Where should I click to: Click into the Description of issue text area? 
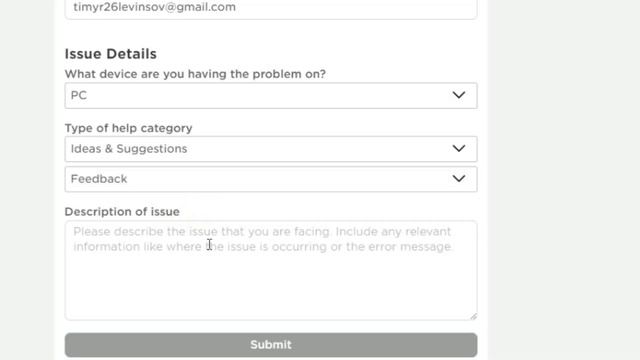(271, 270)
